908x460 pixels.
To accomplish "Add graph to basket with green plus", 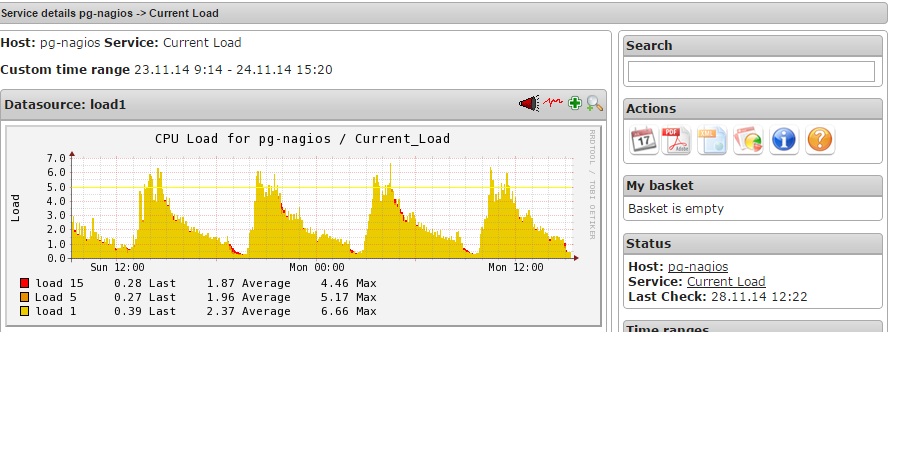I will [575, 103].
